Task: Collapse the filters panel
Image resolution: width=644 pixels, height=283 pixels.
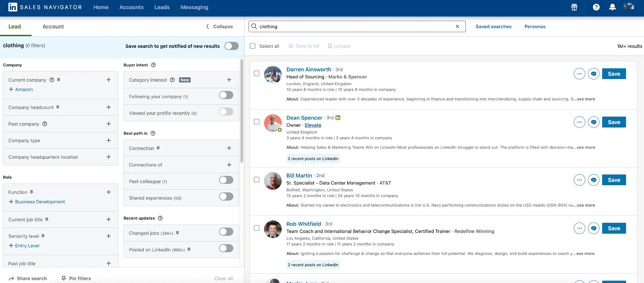Action: (x=219, y=26)
